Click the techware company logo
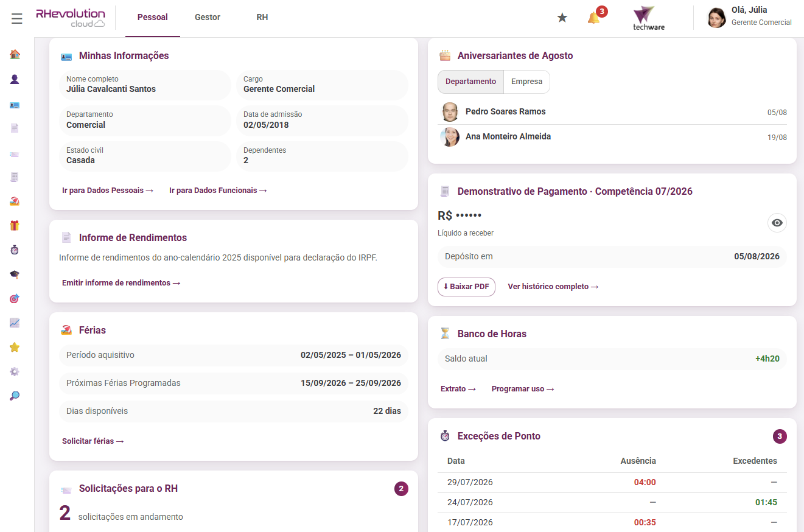The image size is (804, 532). pos(648,18)
